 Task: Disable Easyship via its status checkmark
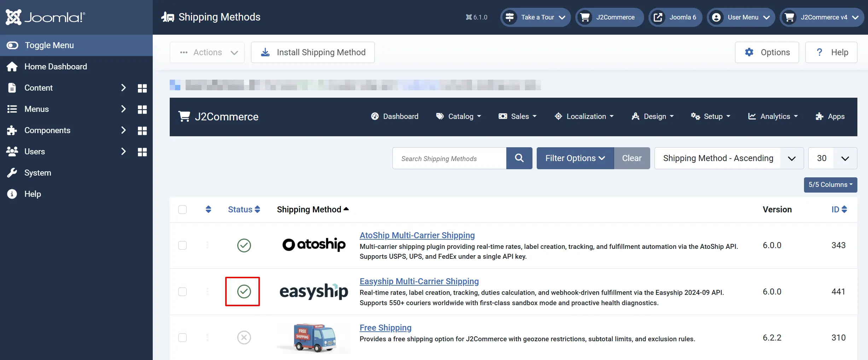point(244,291)
